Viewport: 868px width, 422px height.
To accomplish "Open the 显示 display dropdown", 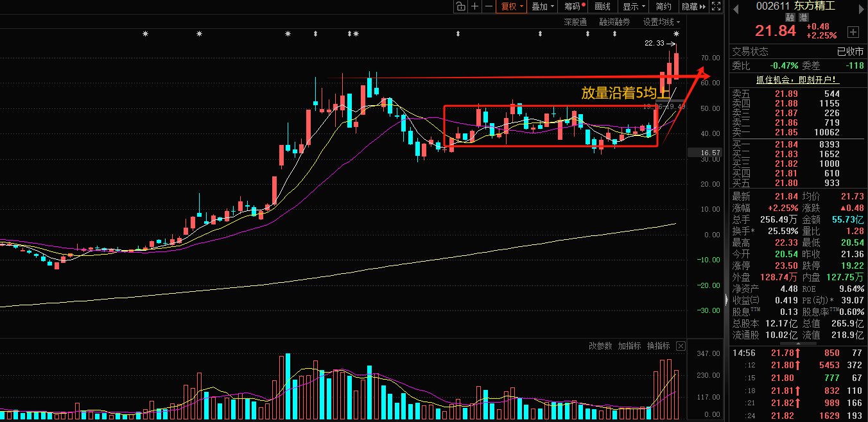I will click(634, 6).
